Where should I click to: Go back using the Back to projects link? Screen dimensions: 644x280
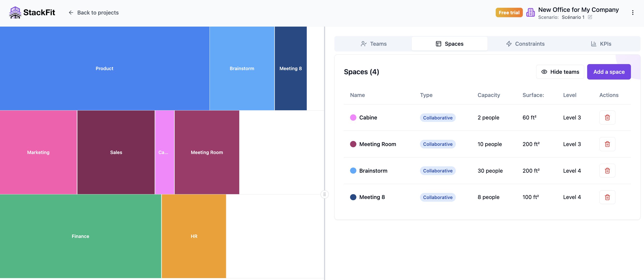[98, 13]
